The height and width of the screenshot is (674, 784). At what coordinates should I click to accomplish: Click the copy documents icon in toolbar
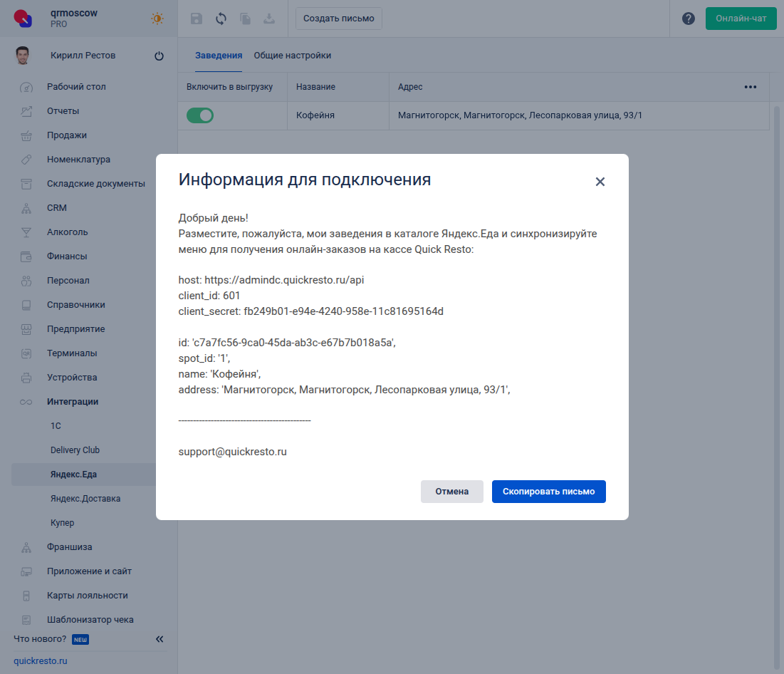click(245, 19)
